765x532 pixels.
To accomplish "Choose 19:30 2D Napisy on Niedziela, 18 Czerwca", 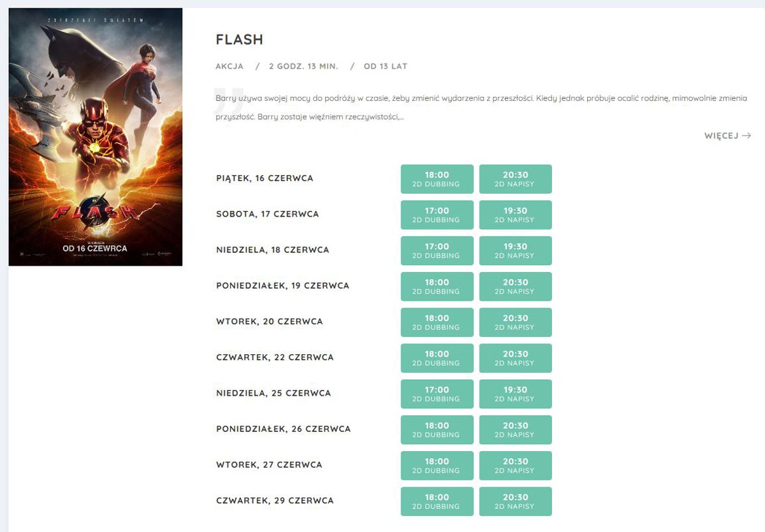I will tap(516, 250).
